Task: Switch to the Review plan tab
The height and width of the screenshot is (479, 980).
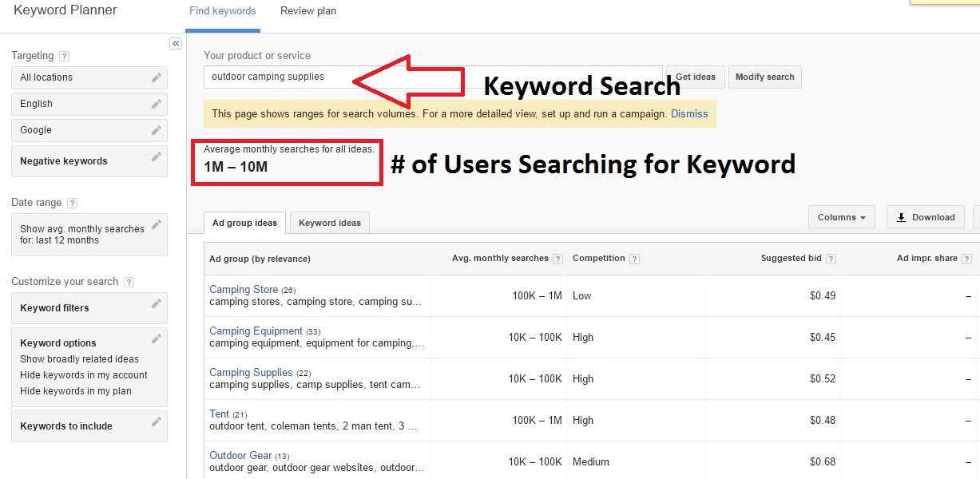Action: click(x=308, y=11)
